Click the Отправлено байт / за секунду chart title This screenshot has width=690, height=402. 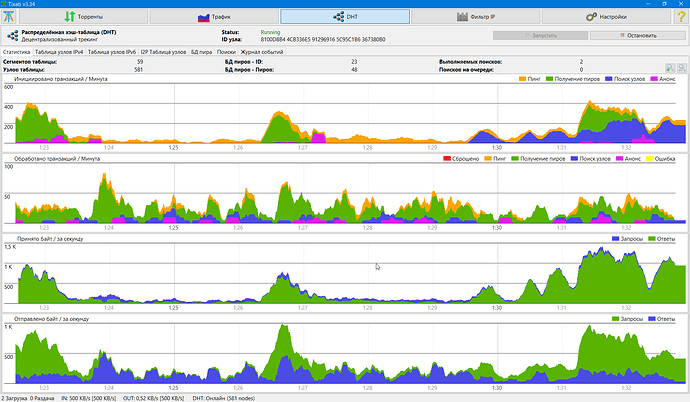coord(51,319)
